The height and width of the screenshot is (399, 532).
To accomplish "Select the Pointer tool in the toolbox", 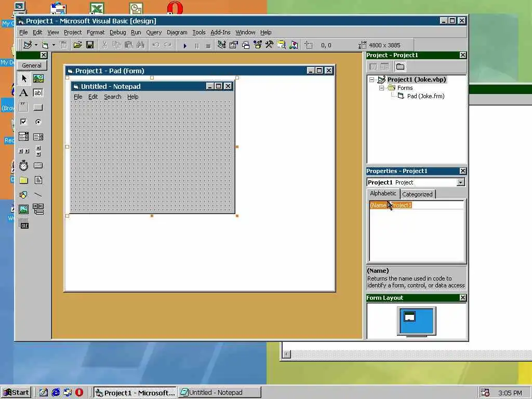I will (x=24, y=79).
